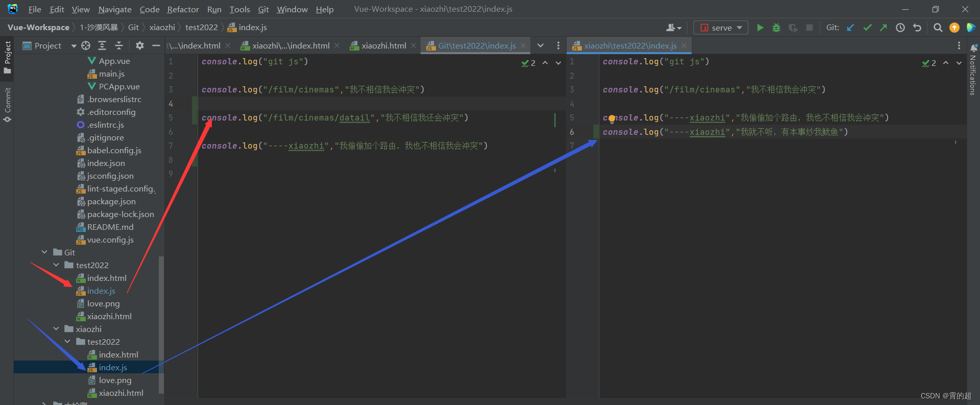980x405 pixels.
Task: Open .gitignore in the Project tree
Action: [105, 137]
